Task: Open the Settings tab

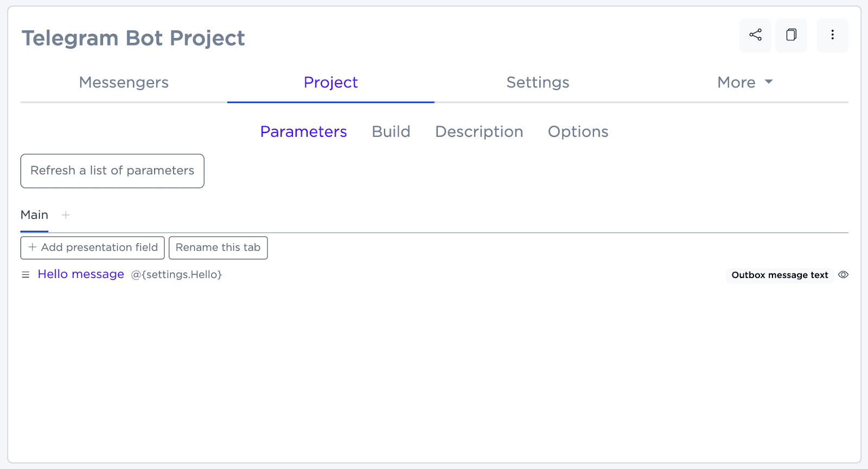Action: [538, 83]
